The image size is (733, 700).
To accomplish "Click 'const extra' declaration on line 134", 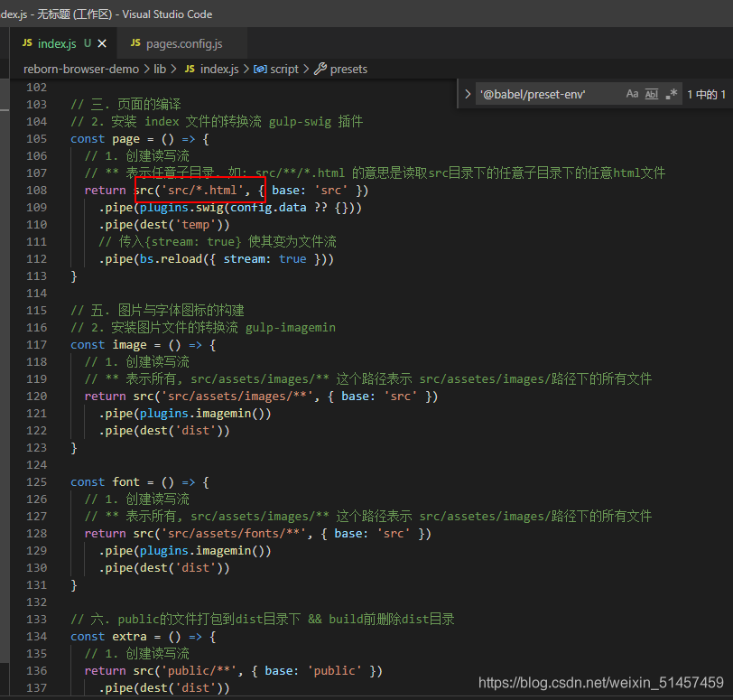I will (108, 637).
